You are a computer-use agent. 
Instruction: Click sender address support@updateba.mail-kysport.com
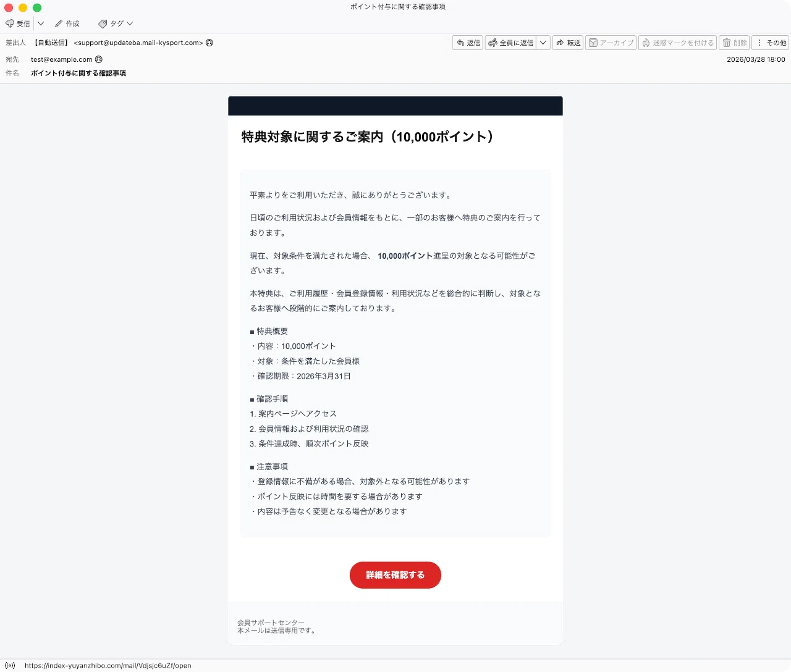click(138, 43)
